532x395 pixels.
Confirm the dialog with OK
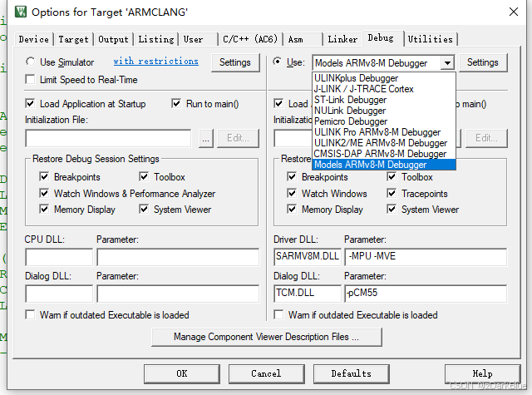click(182, 373)
